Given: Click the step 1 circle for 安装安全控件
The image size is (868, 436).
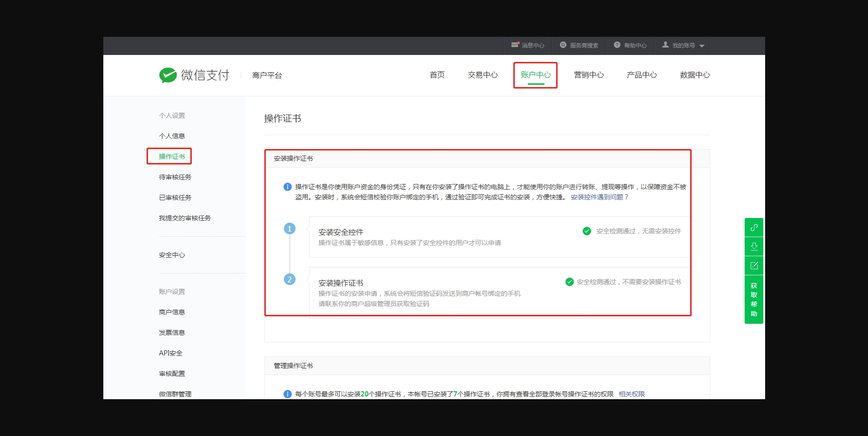Looking at the screenshot, I should [289, 229].
